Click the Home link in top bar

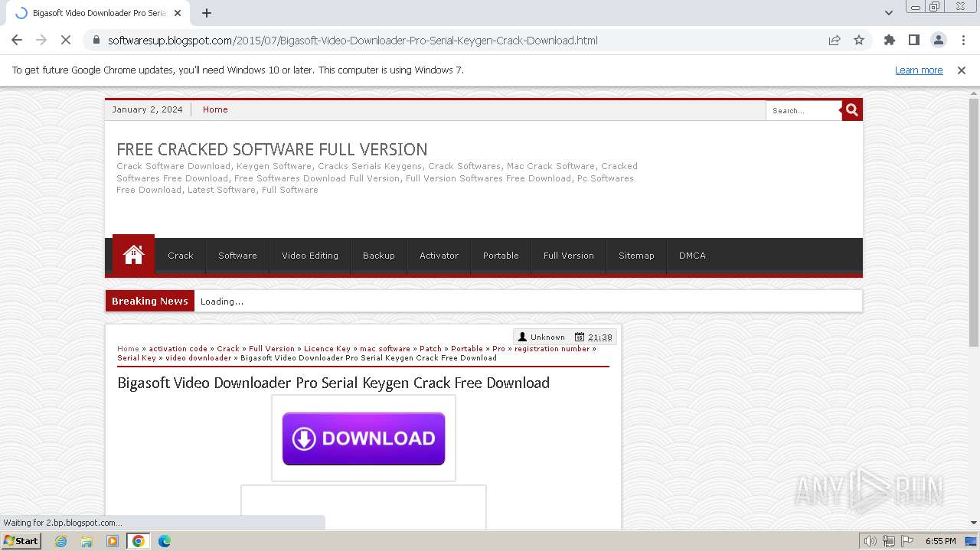pyautogui.click(x=215, y=109)
